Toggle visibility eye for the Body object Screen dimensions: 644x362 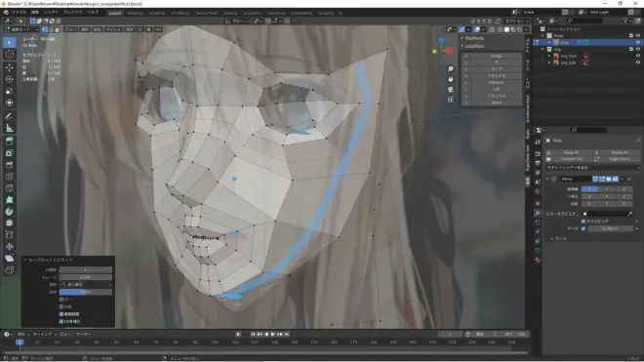[x=638, y=42]
